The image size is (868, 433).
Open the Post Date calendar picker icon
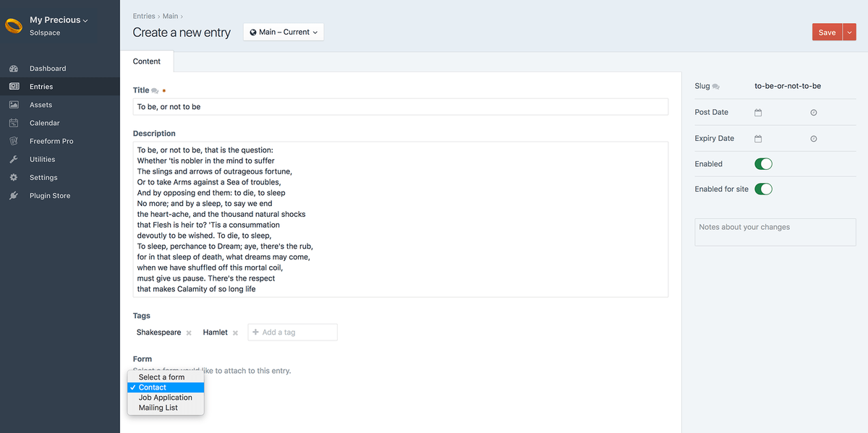coord(758,113)
